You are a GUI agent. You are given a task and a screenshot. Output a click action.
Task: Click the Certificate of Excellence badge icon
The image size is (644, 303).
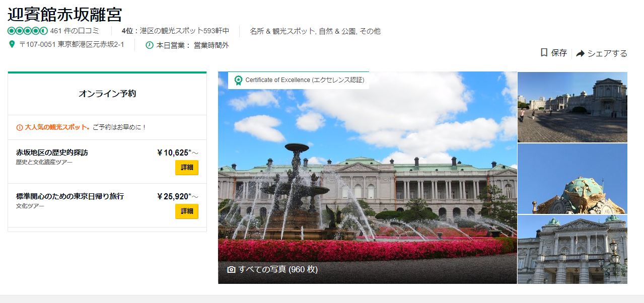tap(238, 80)
